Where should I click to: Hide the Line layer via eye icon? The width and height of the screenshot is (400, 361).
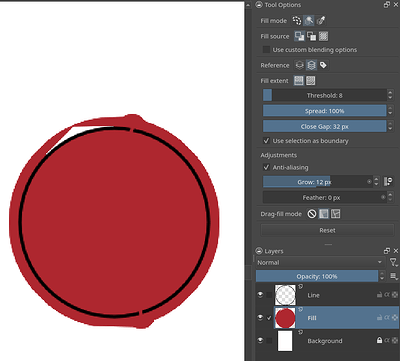(261, 295)
